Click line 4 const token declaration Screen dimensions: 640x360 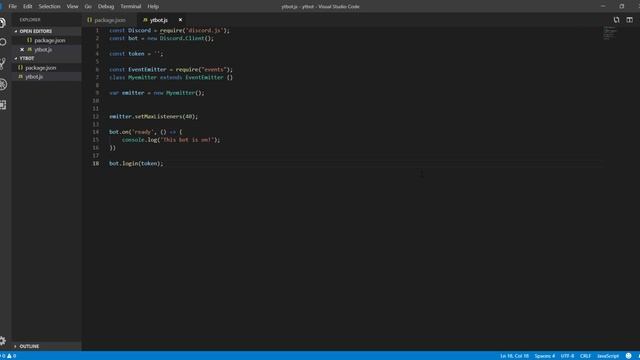point(136,54)
